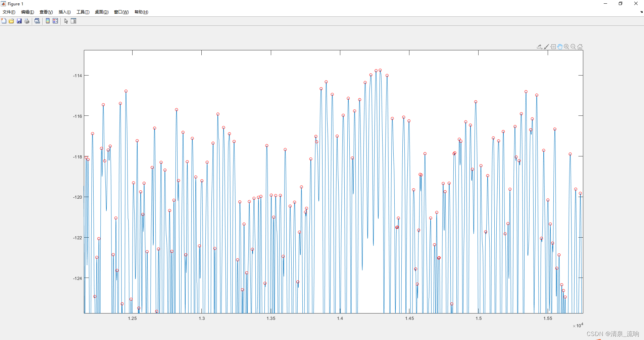
Task: Insert a colorbar via toolbar icon
Action: [48, 21]
